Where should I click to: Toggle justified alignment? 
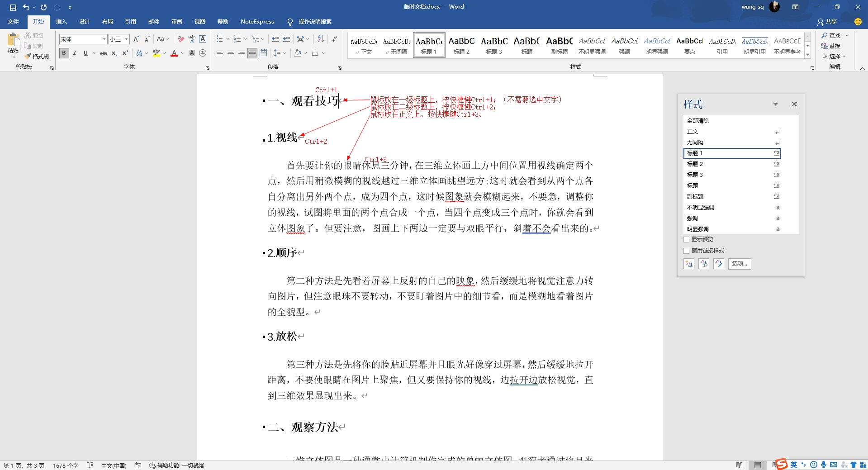[252, 53]
